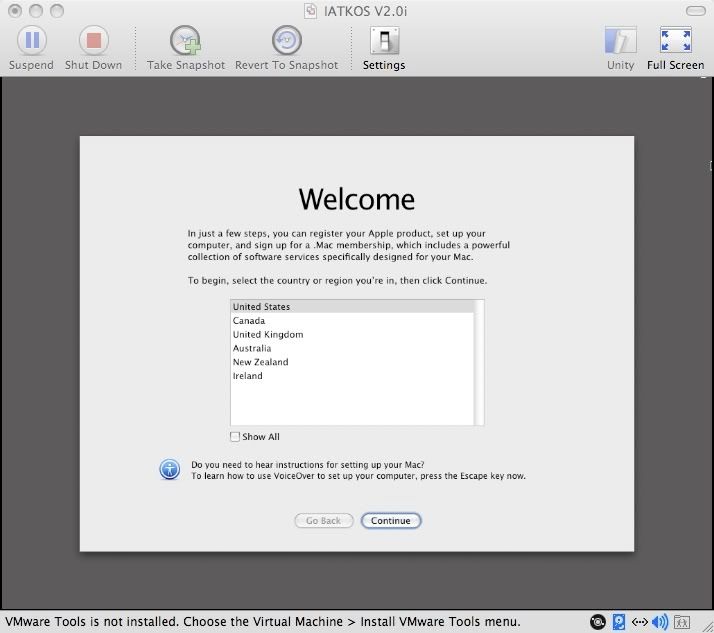Viewport: 714px width, 633px height.
Task: Click the window resize grip corner
Action: point(706,625)
